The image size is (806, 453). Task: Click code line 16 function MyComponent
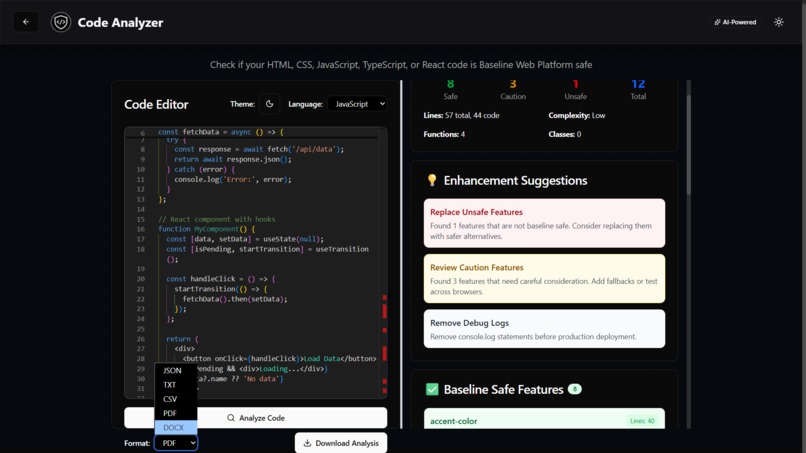tap(207, 229)
